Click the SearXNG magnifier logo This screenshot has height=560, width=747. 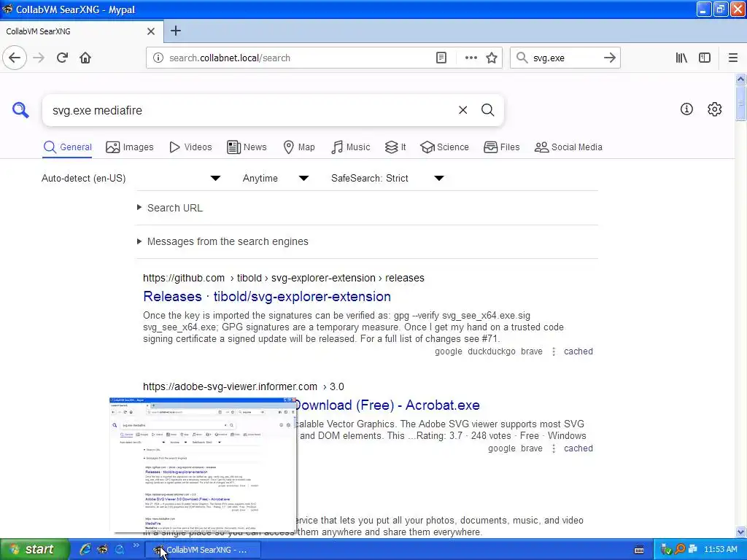click(x=20, y=110)
